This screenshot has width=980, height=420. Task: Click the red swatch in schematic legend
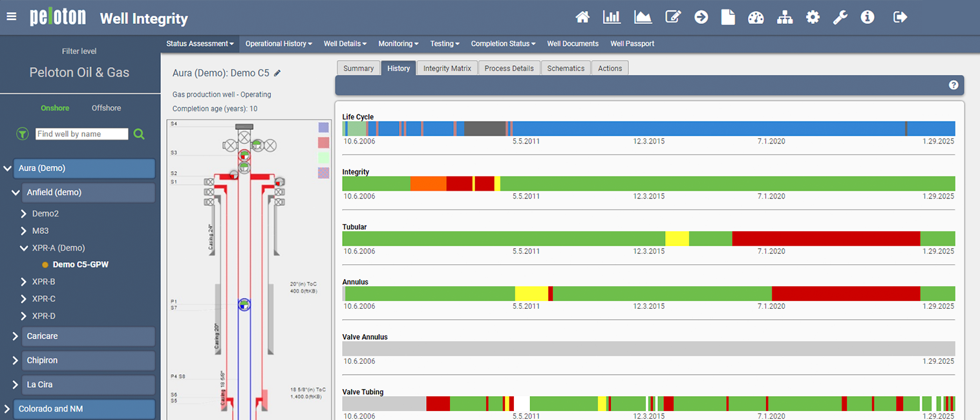(324, 142)
